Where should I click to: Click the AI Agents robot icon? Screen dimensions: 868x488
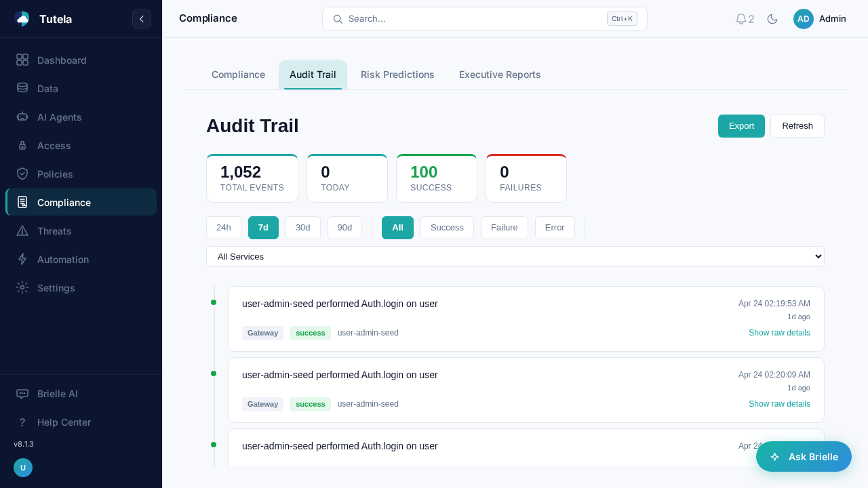(x=22, y=117)
